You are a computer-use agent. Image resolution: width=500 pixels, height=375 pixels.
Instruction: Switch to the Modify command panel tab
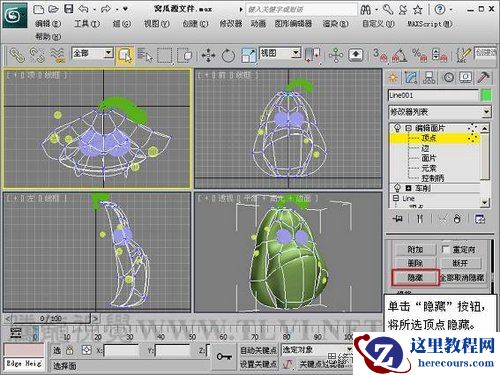(x=411, y=78)
